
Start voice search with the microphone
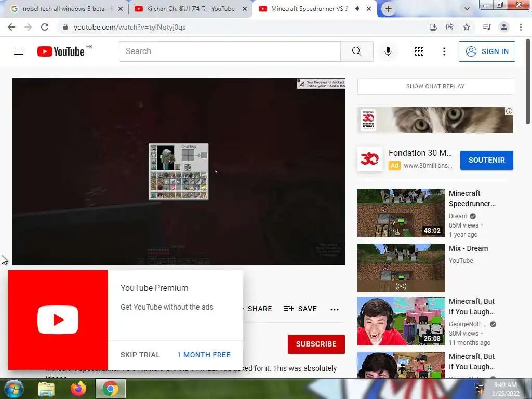(388, 51)
